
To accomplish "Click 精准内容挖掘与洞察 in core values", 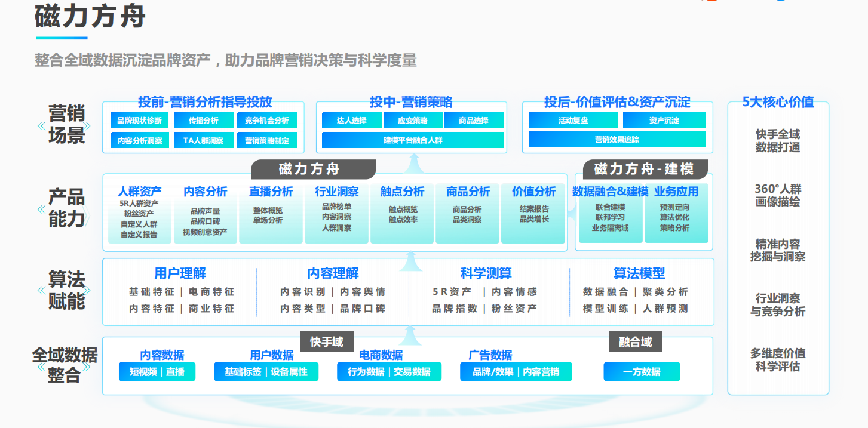I will [x=778, y=250].
